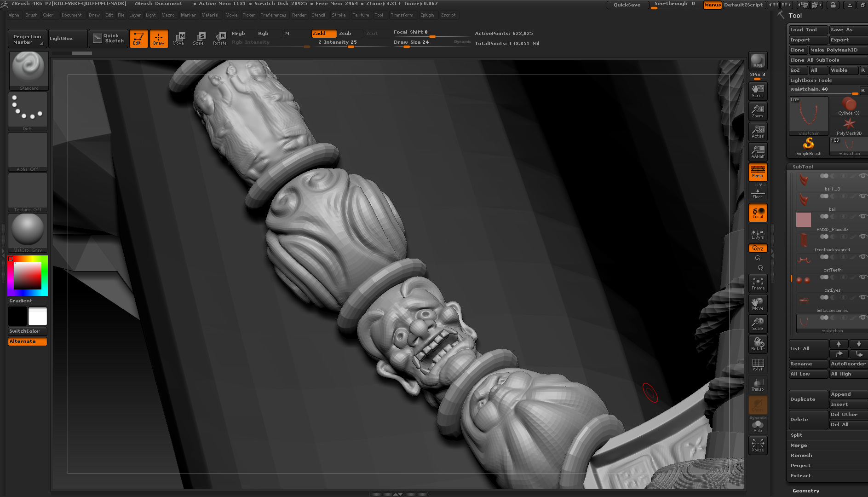Click the right shelf Move view icon
This screenshot has width=868, height=497.
pos(758,304)
